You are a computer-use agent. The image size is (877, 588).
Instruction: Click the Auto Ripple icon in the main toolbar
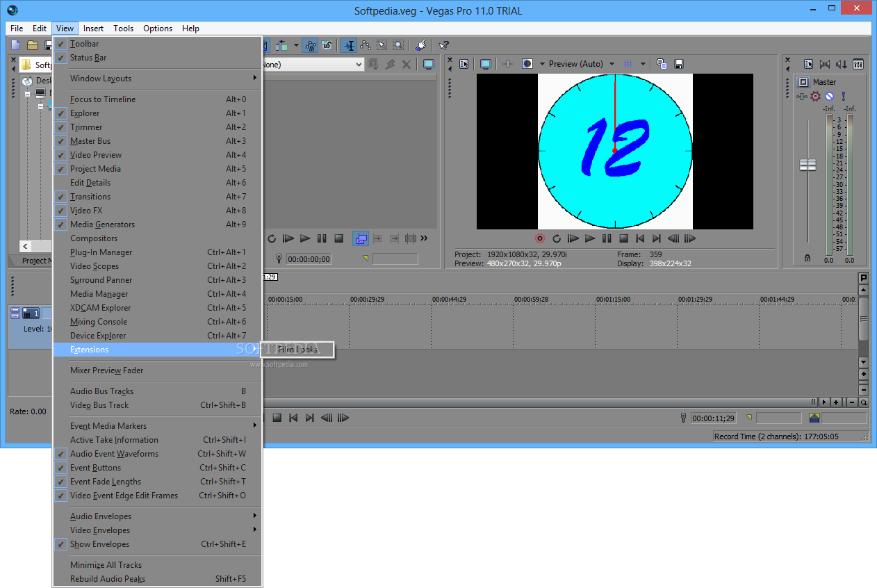pos(281,45)
